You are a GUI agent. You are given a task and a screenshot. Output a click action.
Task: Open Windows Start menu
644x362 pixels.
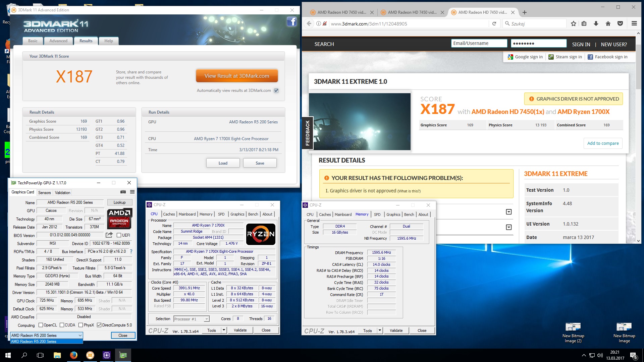pyautogui.click(x=8, y=355)
